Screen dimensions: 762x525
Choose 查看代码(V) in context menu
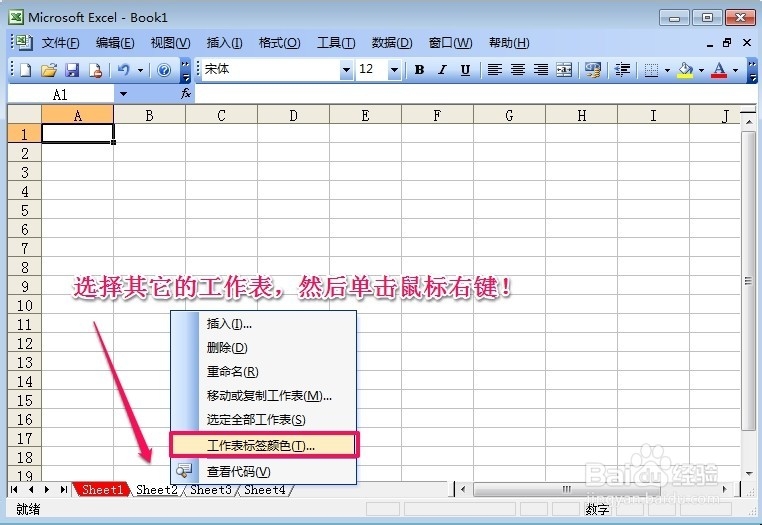point(263,471)
